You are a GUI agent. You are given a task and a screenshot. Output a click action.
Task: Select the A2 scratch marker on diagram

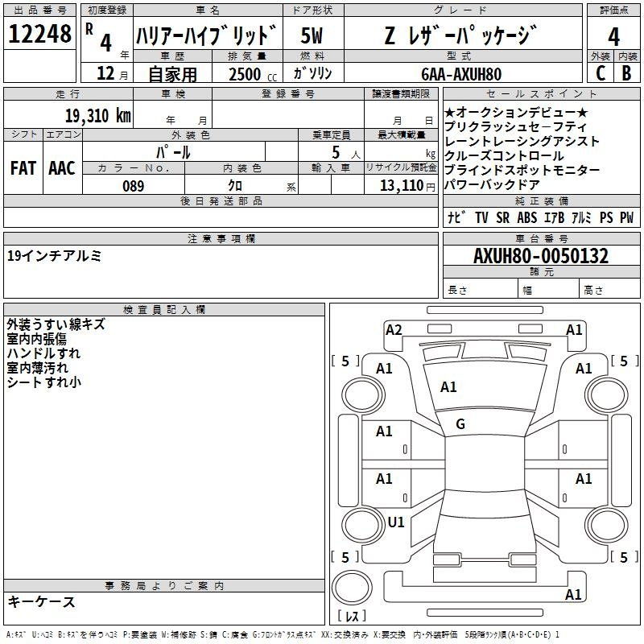coord(394,329)
